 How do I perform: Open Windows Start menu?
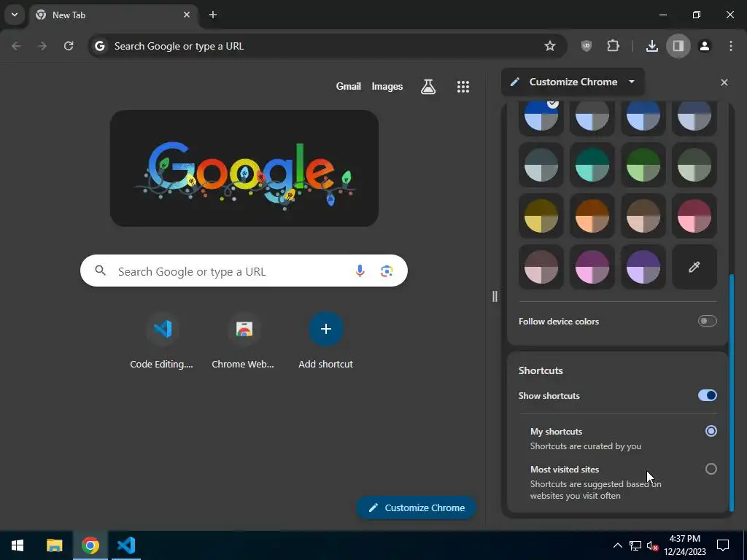coord(18,545)
